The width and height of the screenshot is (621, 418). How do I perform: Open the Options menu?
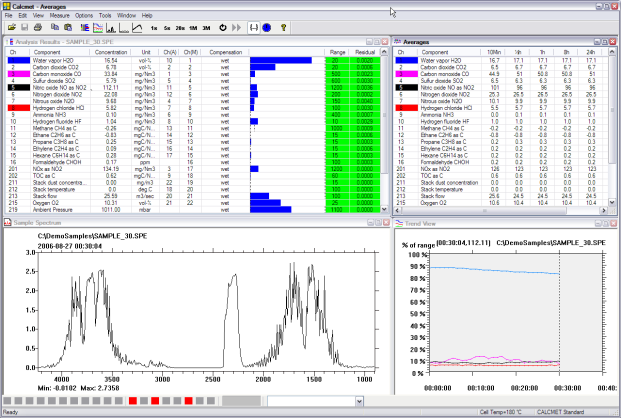[84, 15]
